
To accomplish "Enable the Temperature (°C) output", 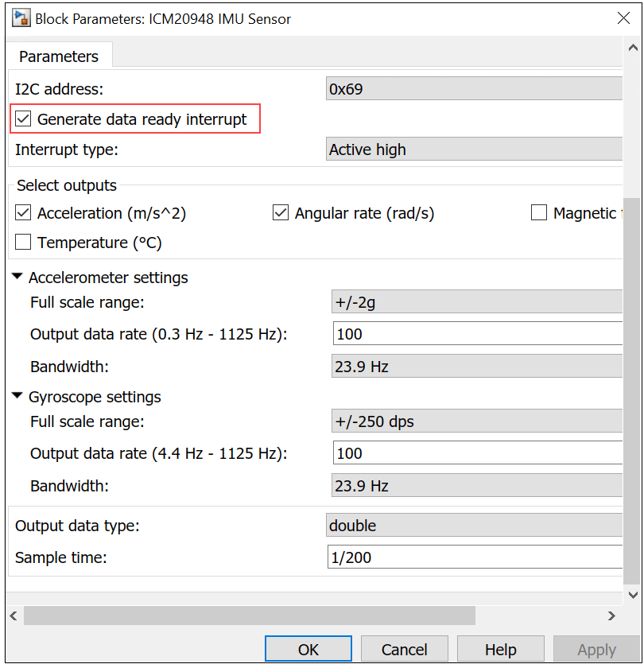I will pos(24,243).
